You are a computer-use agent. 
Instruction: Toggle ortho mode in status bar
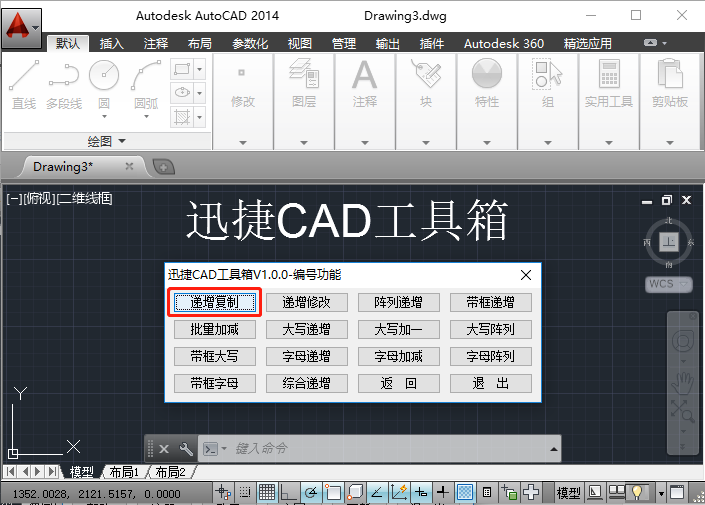(x=288, y=492)
